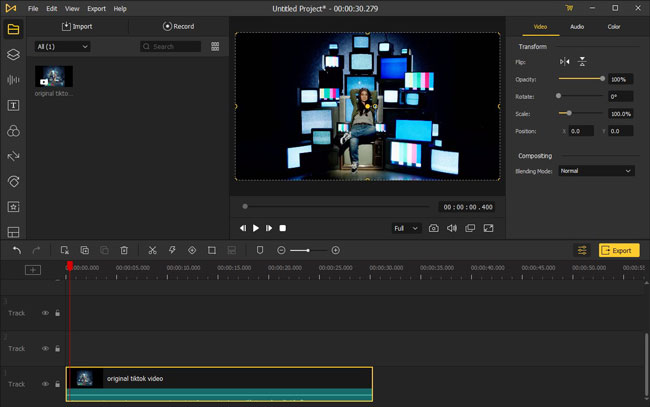Open the Split Screen layout panel
This screenshot has width=650, height=407.
(13, 232)
